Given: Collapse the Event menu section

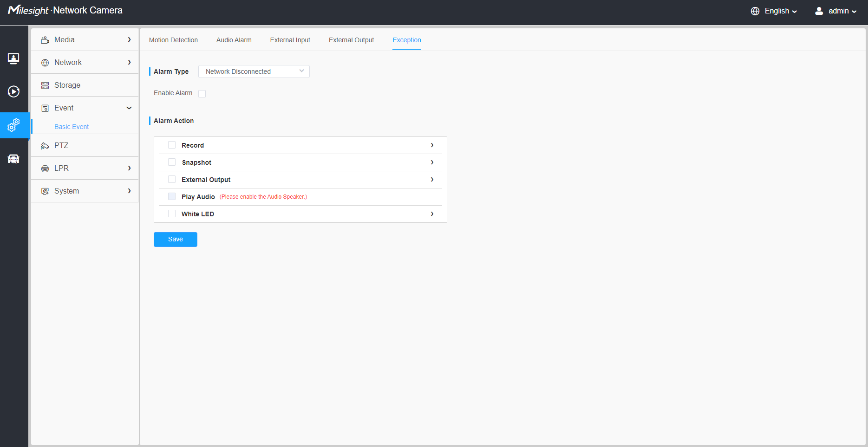Looking at the screenshot, I should tap(129, 108).
